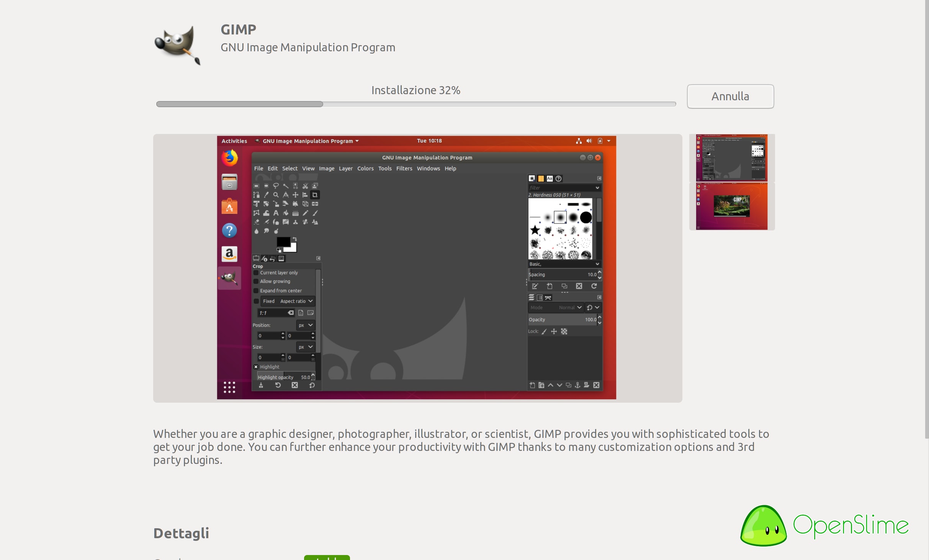Open the GNU Image Manipulation Program app menu arrow
The width and height of the screenshot is (929, 560).
(357, 141)
